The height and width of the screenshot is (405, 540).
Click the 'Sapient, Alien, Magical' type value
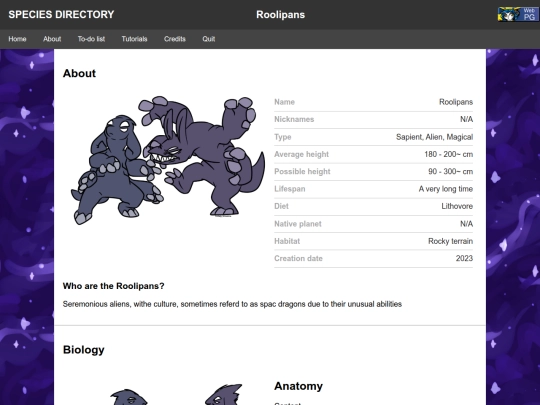click(x=434, y=137)
